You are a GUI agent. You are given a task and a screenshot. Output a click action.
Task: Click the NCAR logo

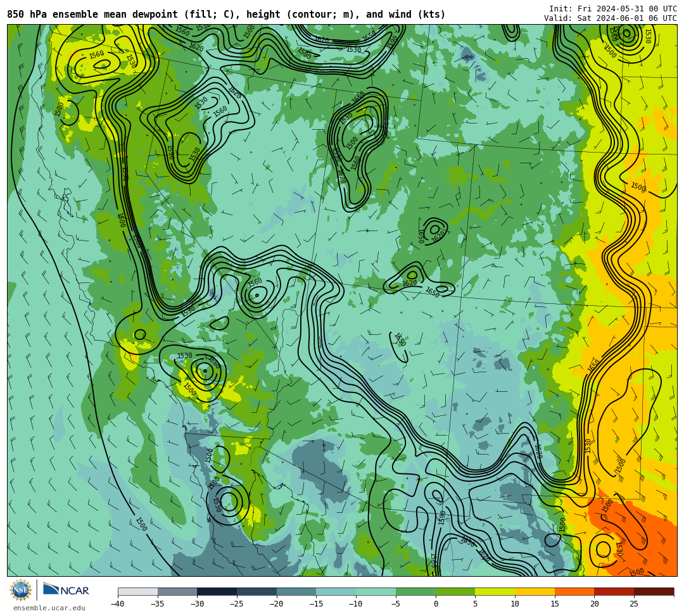[x=66, y=590]
